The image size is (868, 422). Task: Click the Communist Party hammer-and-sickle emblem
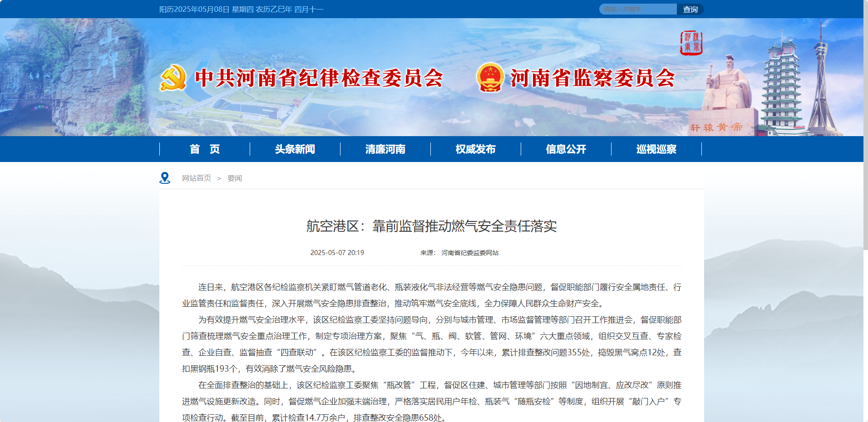(173, 78)
